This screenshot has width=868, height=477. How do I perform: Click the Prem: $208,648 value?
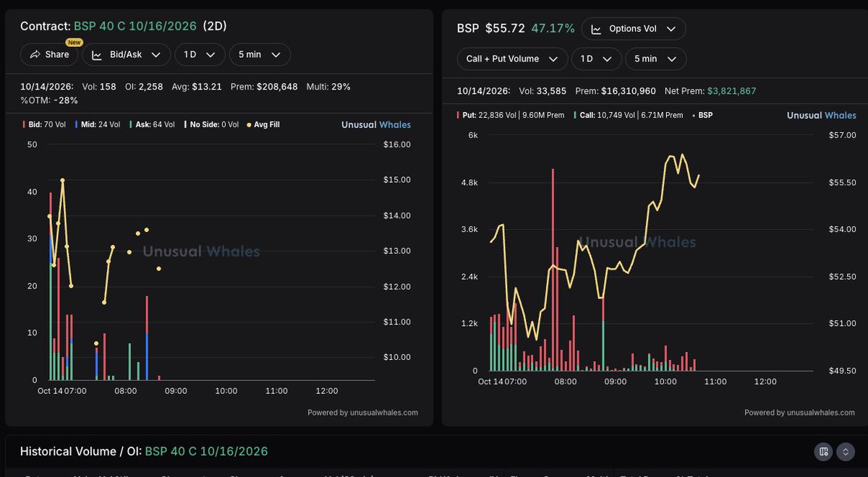pyautogui.click(x=264, y=87)
